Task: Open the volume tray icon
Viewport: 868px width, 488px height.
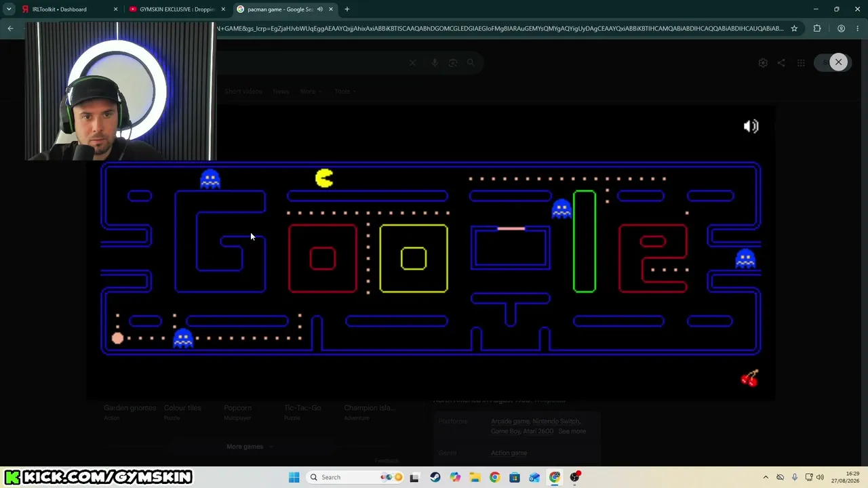Action: pos(820,477)
